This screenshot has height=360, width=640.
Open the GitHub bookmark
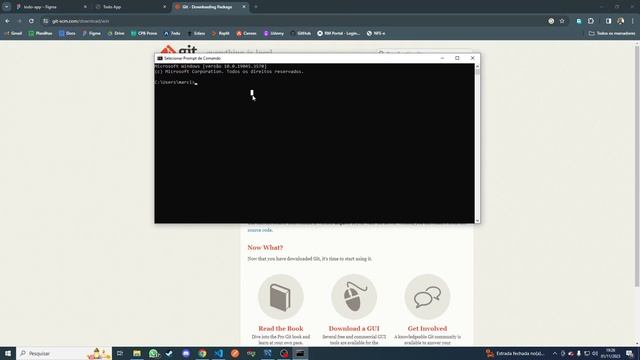[x=301, y=33]
